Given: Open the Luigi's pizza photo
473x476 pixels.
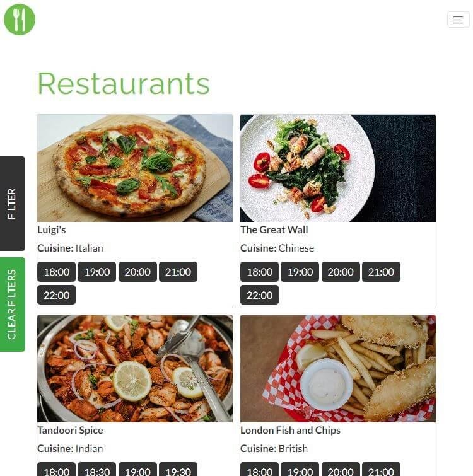Looking at the screenshot, I should [135, 168].
